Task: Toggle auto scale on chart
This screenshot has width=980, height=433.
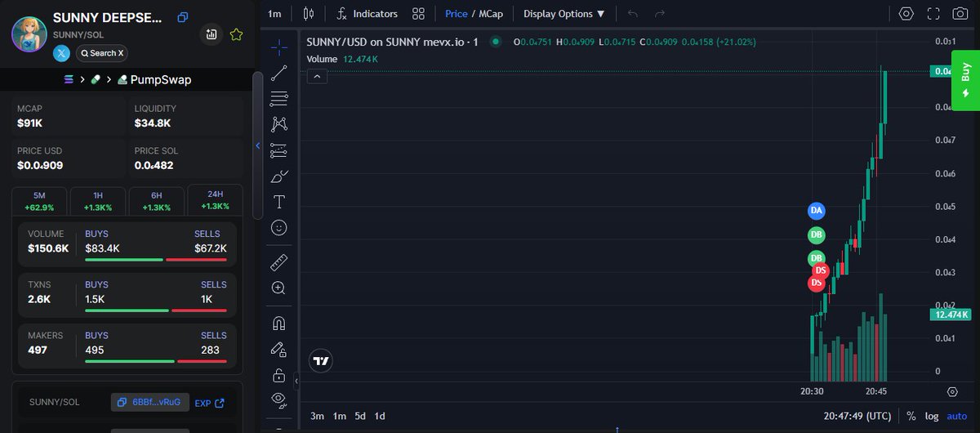Action: pos(956,416)
